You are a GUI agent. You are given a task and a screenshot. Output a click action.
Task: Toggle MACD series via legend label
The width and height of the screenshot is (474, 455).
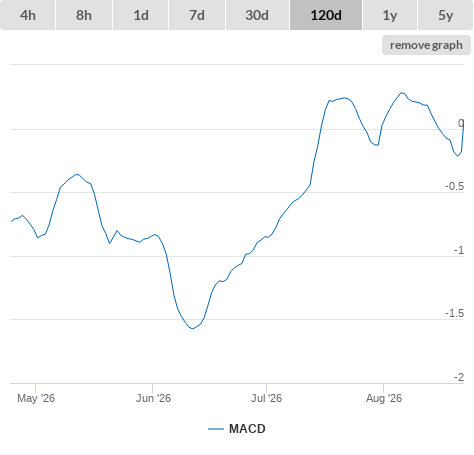[x=247, y=429]
